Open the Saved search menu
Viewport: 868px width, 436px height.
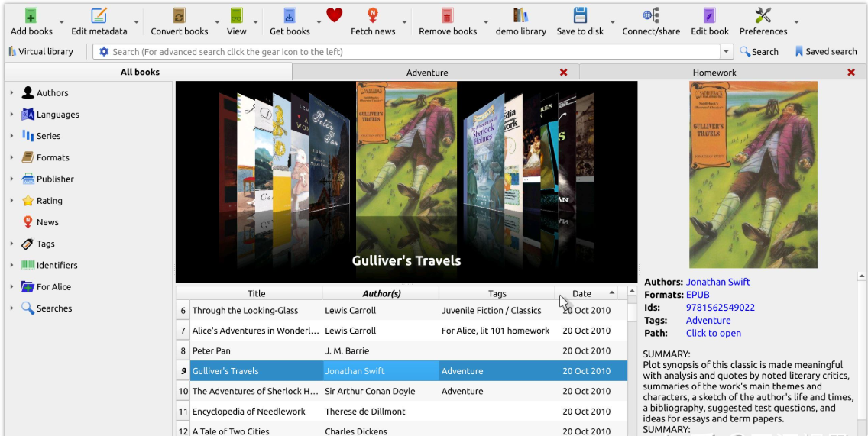tap(826, 51)
